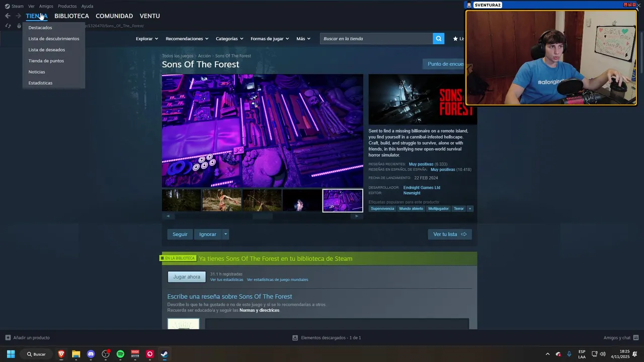Expand the Más dropdown
644x362 pixels.
pyautogui.click(x=303, y=39)
